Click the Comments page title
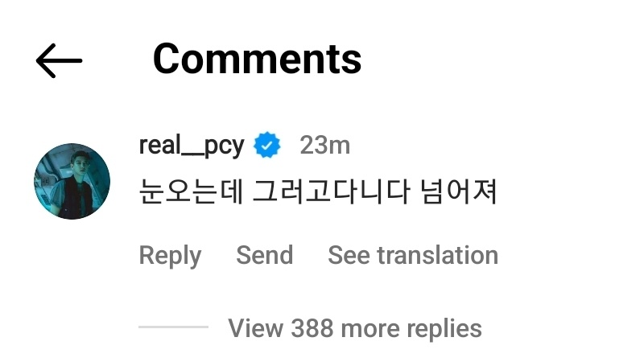 point(257,59)
